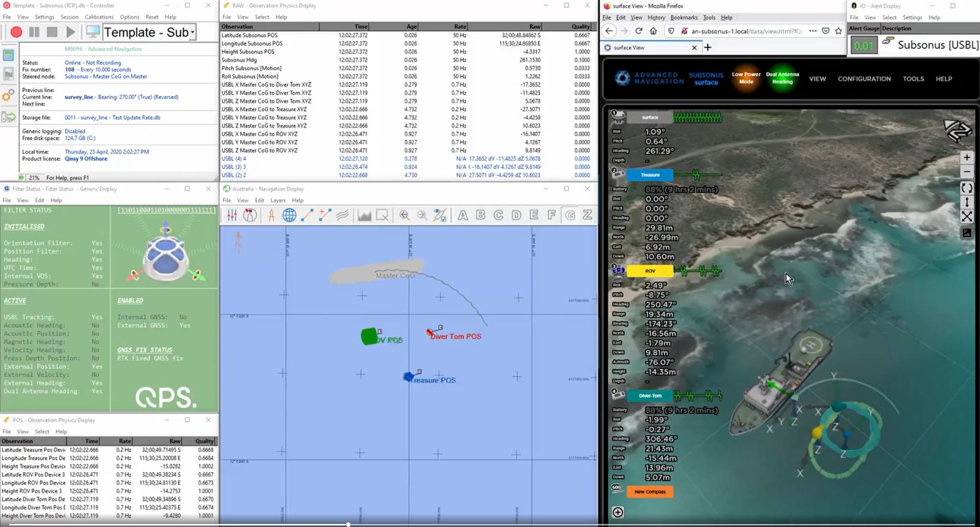The height and width of the screenshot is (527, 980).
Task: Open the Session menu in Controller
Action: (69, 17)
